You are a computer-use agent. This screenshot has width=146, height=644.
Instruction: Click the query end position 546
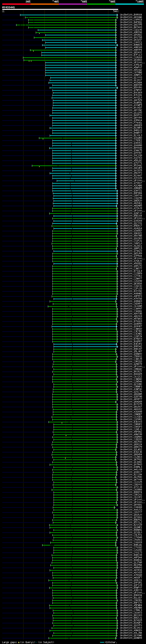[x=115, y=11]
